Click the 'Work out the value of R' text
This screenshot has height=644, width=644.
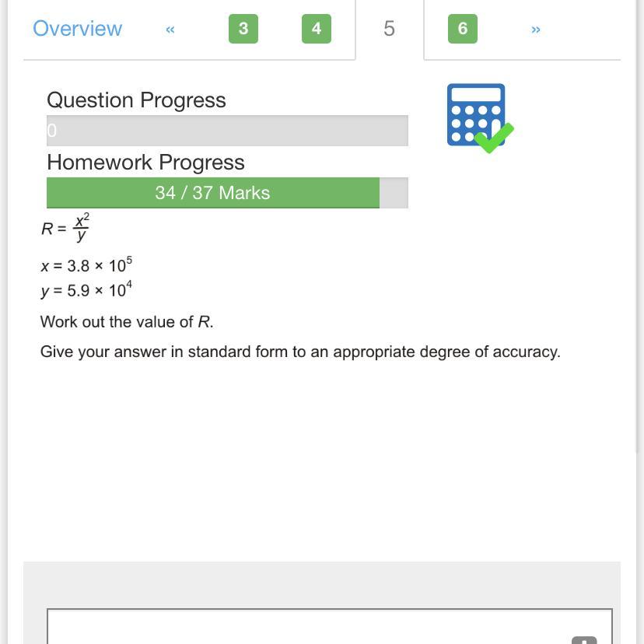click(x=127, y=321)
